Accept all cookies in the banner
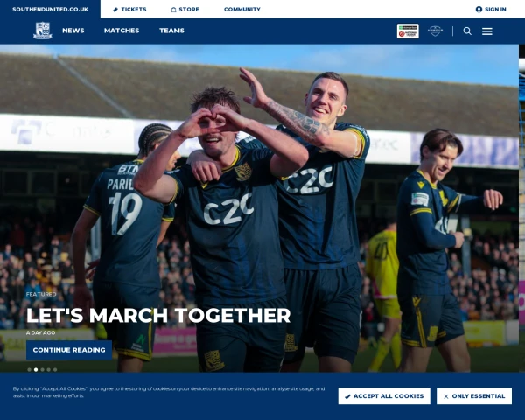This screenshot has width=525, height=420. (x=384, y=396)
